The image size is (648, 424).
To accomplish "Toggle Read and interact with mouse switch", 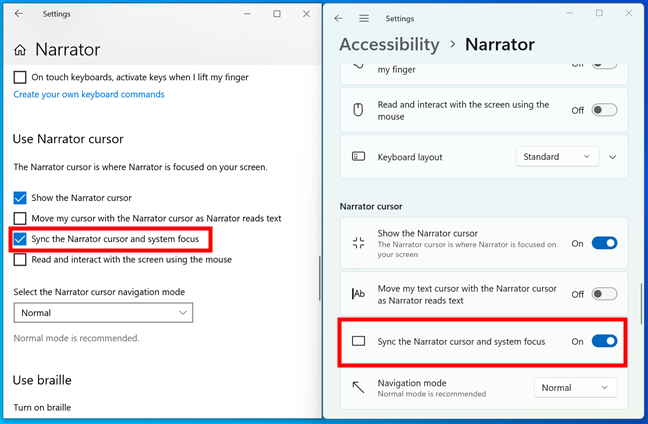I will [604, 110].
